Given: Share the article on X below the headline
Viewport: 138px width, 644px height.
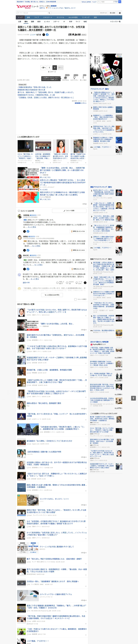Looking at the screenshot, I should coord(44,35).
